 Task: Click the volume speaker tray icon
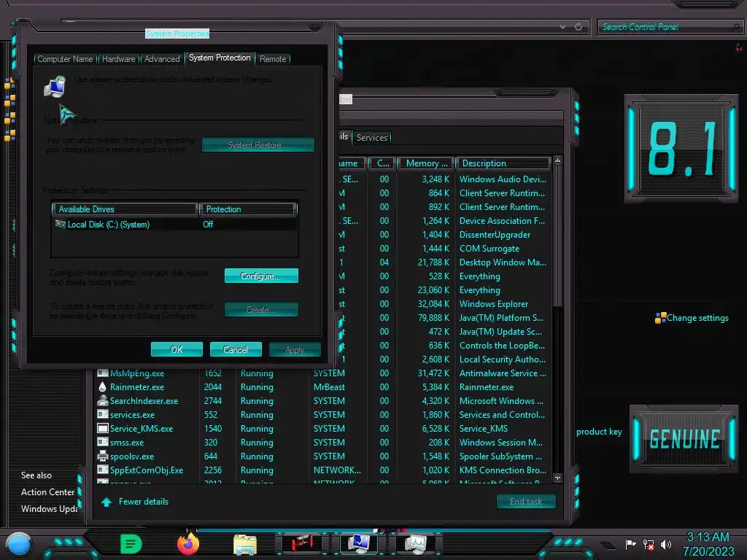pos(665,544)
